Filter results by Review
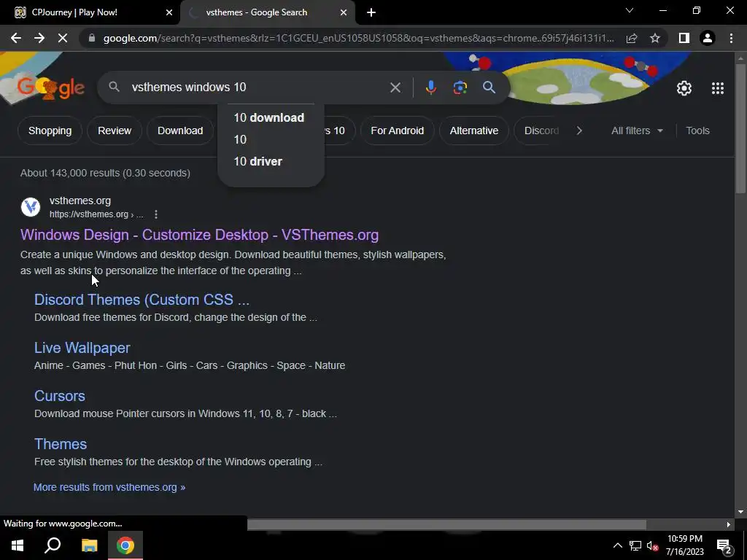 click(x=115, y=131)
